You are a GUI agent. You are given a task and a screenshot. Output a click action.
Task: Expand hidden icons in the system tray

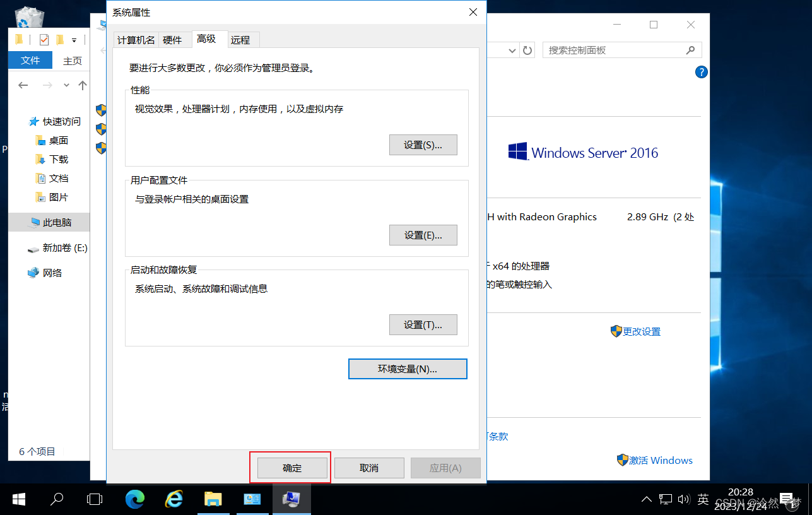click(646, 499)
